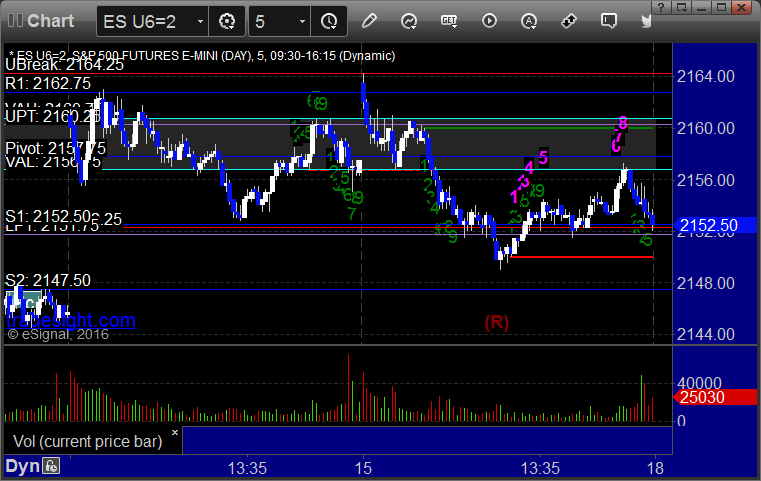
Task: Open the time template clock icon
Action: 329,21
